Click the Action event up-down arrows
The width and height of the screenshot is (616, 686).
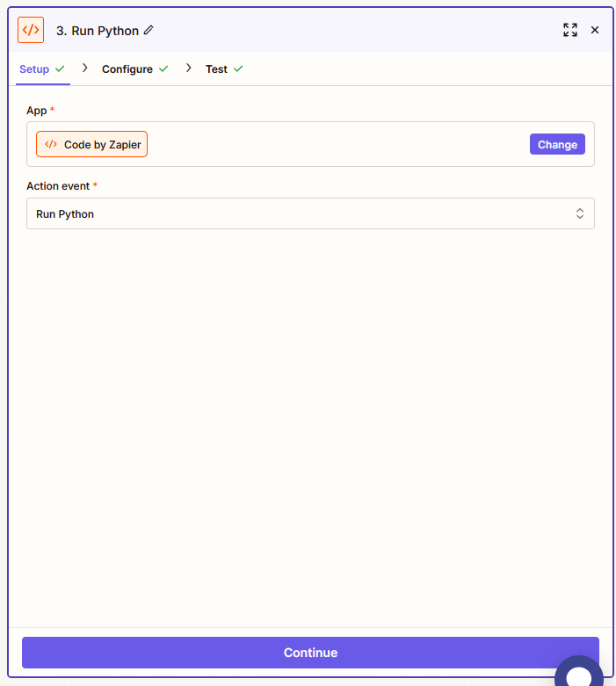[x=580, y=213]
